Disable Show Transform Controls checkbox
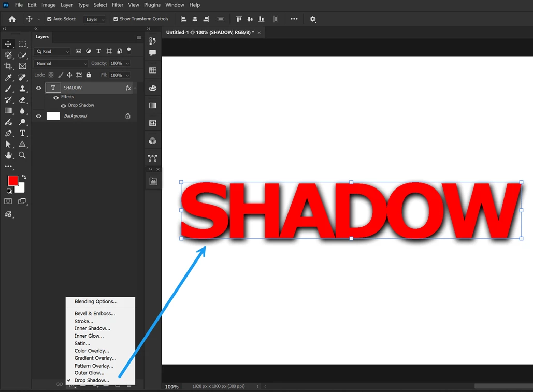Screen dimensions: 533x392 click(116, 19)
